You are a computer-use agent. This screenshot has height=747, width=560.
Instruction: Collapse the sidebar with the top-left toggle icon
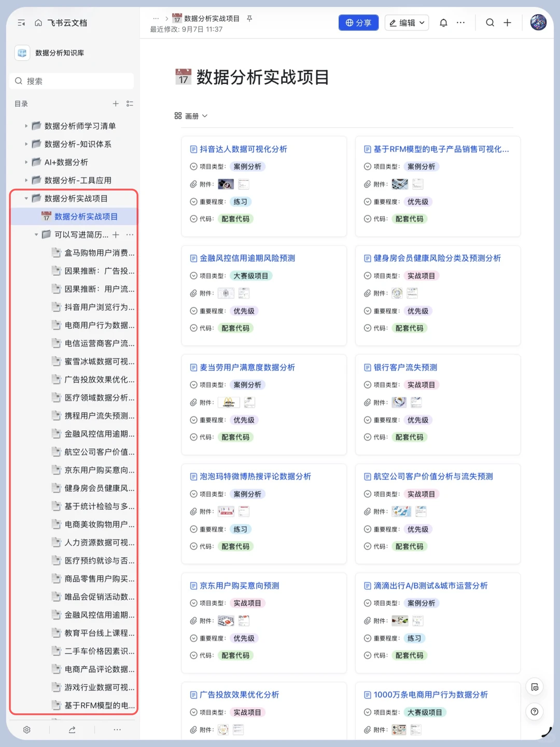point(21,23)
